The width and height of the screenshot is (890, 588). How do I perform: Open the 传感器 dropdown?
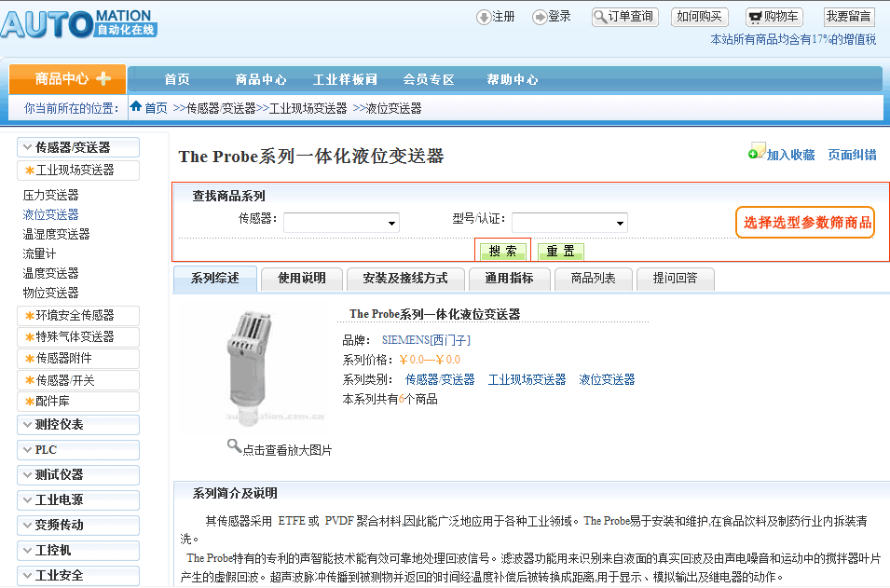pos(342,223)
